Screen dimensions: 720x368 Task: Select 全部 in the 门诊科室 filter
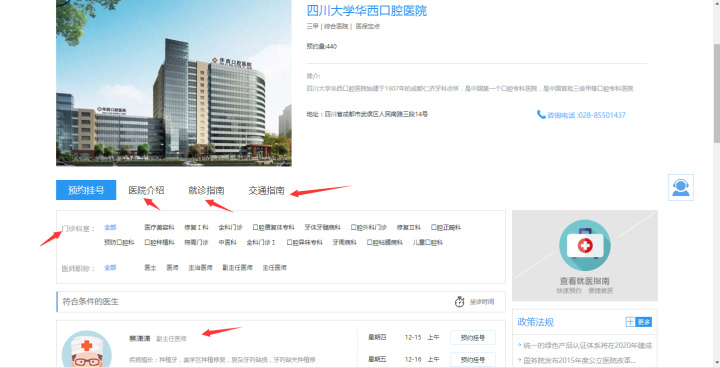(110, 227)
